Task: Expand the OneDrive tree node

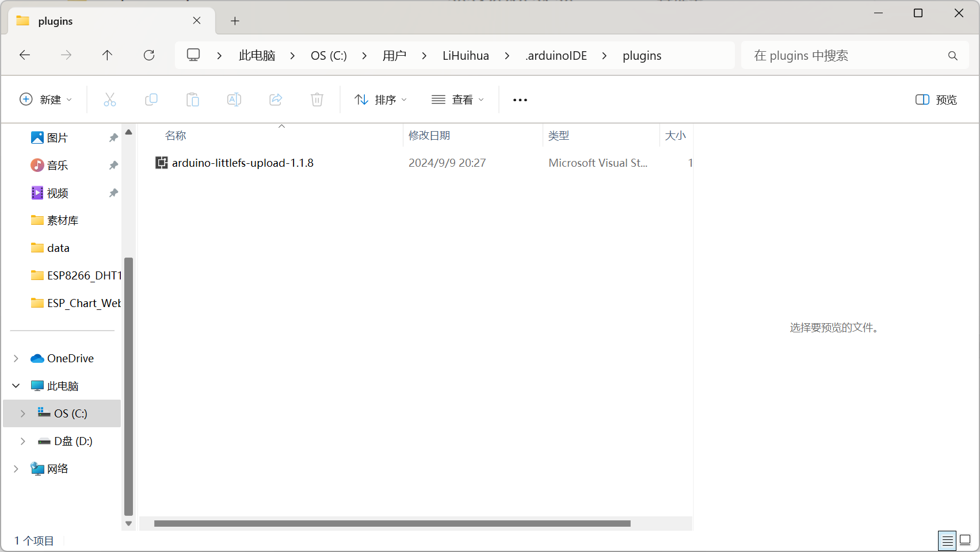Action: (x=16, y=358)
